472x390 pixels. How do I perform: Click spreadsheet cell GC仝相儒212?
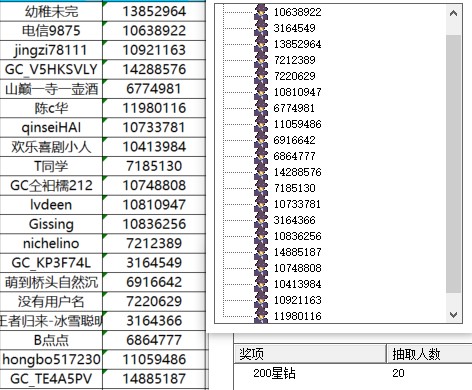click(51, 186)
